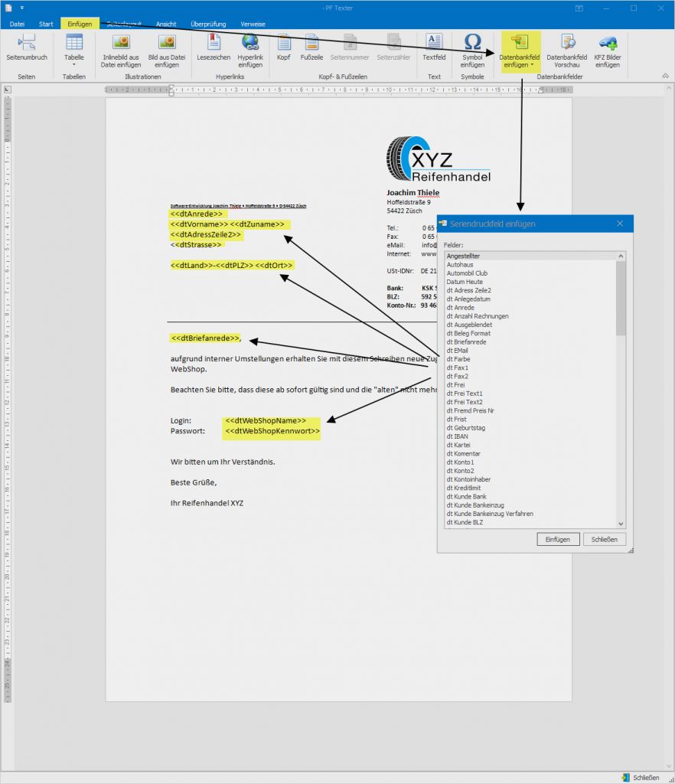Viewport: 675px width, 784px height.
Task: Open the Überprüfung ribbon tab
Action: tap(208, 24)
